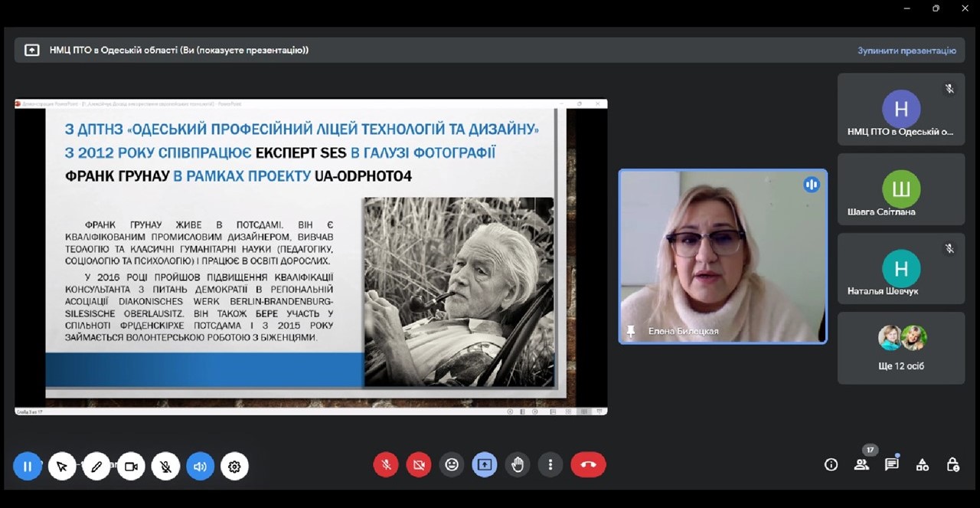This screenshot has width=980, height=508.
Task: Unmute the meeting microphone
Action: 386,464
